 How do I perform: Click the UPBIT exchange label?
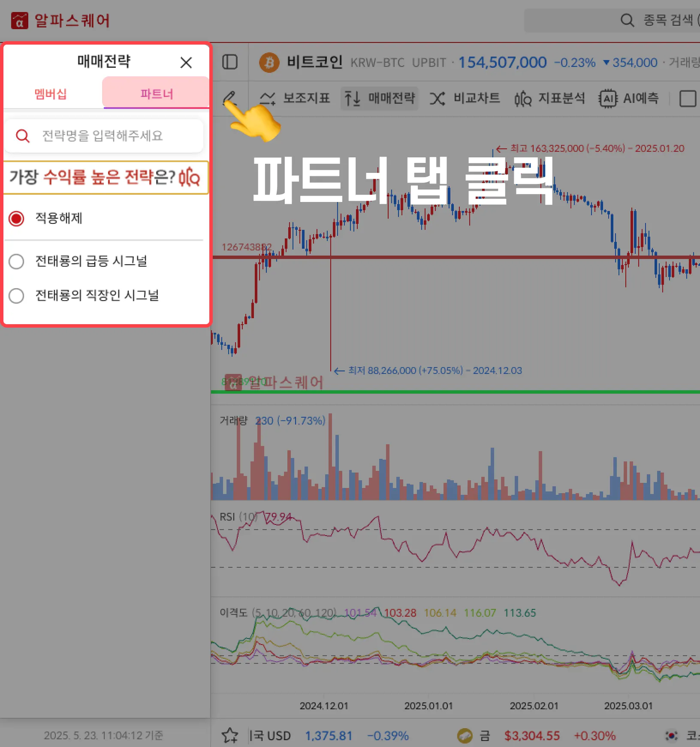pyautogui.click(x=429, y=63)
